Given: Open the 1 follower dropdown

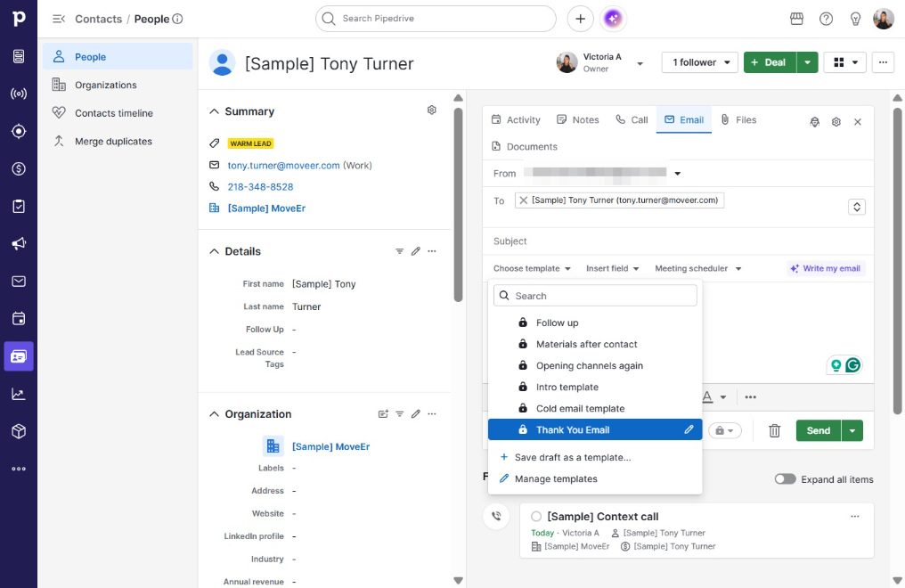Looking at the screenshot, I should click(699, 62).
